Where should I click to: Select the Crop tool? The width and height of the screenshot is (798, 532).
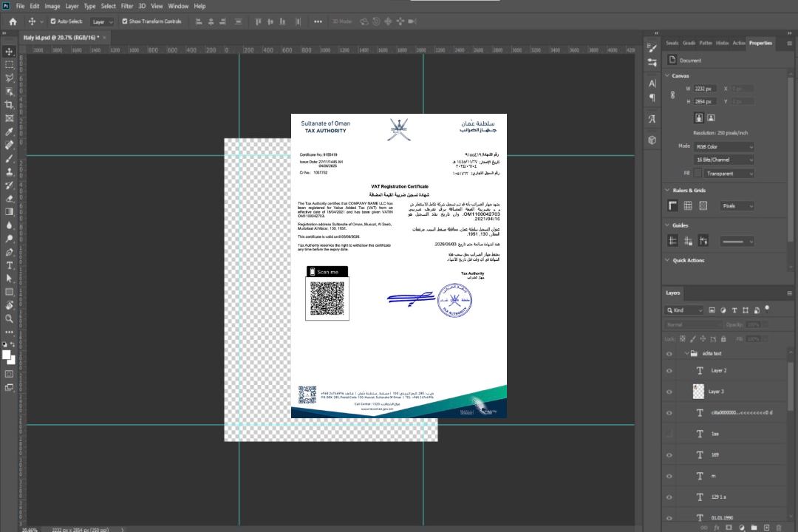(9, 104)
